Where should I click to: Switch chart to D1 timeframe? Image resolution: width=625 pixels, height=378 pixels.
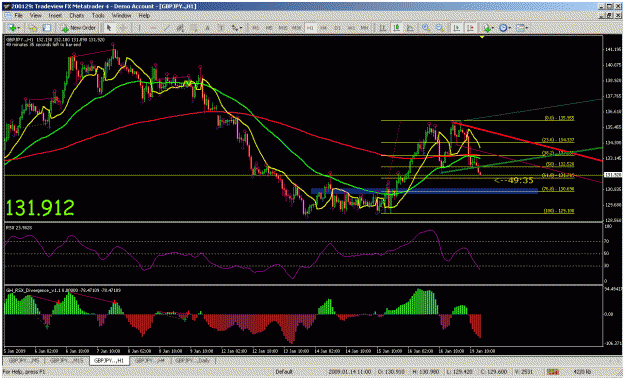(x=337, y=28)
